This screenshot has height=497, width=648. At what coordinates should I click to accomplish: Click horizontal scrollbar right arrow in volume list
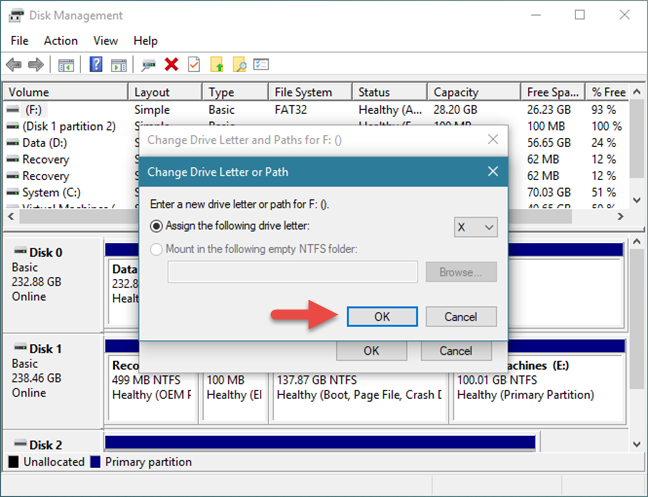coord(620,216)
